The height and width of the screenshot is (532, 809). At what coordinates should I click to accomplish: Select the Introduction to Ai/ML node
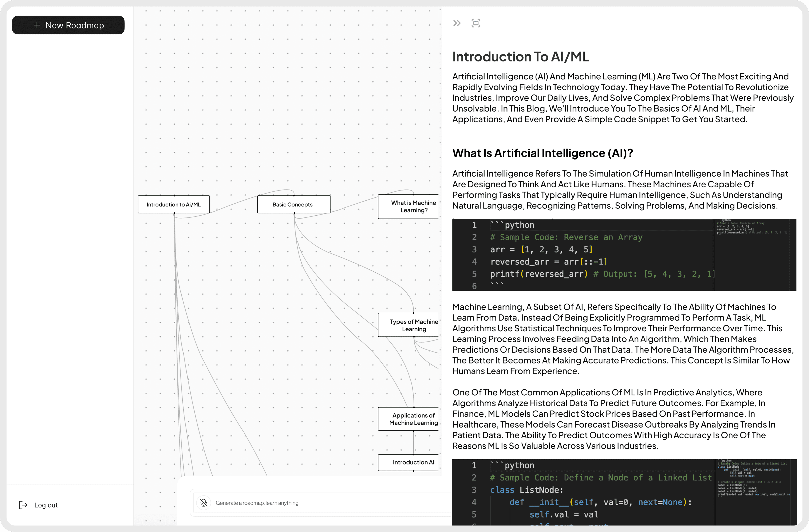tap(174, 204)
